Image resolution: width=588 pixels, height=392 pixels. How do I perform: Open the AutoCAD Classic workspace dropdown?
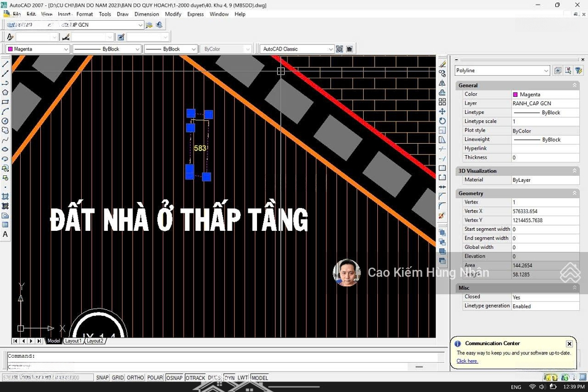point(330,49)
